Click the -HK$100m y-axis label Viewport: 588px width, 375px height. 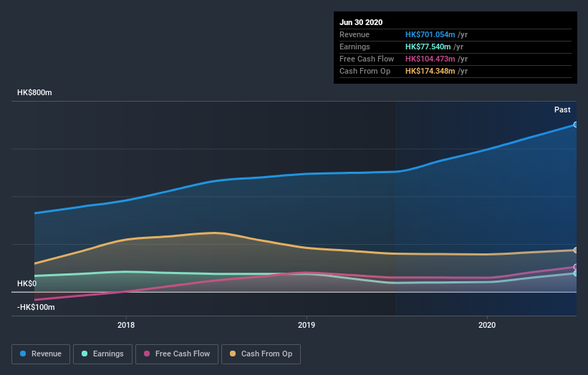point(36,307)
